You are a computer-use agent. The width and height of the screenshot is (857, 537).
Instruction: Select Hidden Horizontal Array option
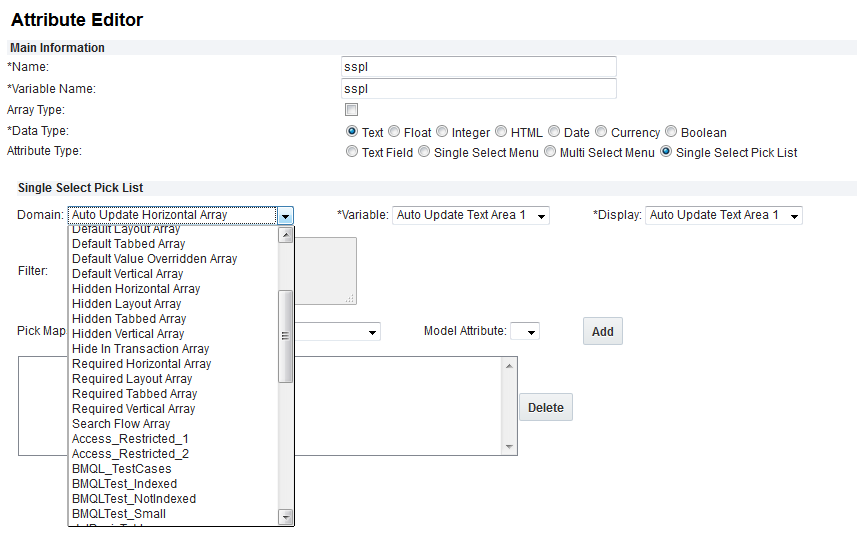pos(173,289)
